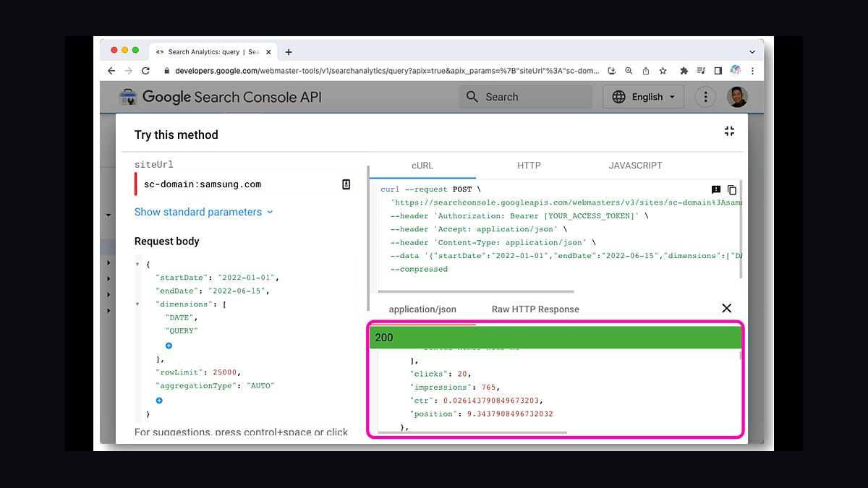Click the browser back arrow
This screenshot has height=488, width=868.
click(111, 71)
